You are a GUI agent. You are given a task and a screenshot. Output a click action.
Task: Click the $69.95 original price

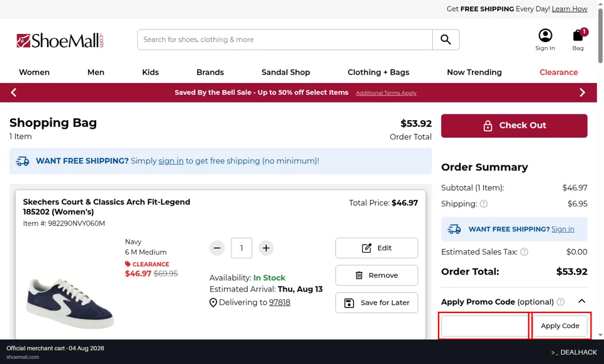pyautogui.click(x=165, y=273)
